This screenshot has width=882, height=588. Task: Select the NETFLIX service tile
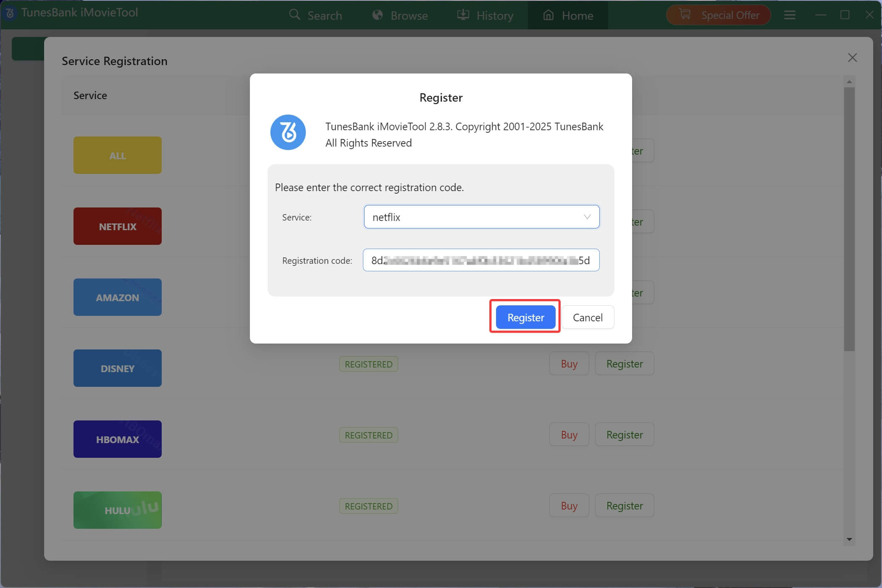pos(117,226)
